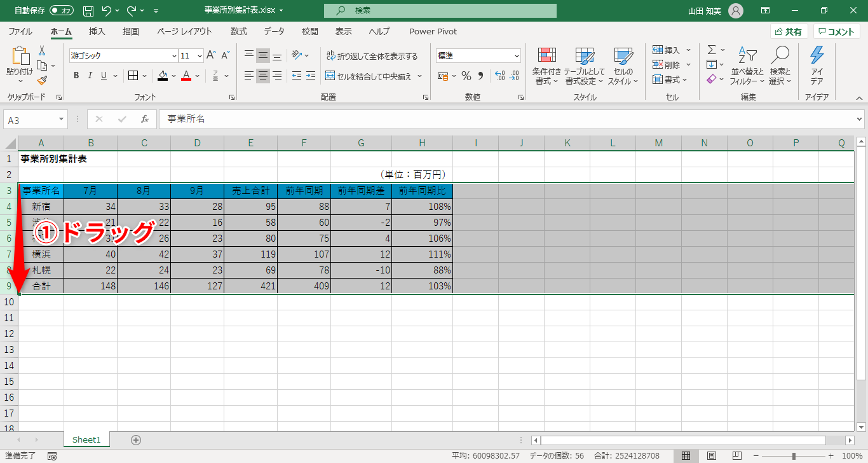Expand the Insert (挿入) cells dropdown
Image resolution: width=868 pixels, height=463 pixels.
point(688,50)
